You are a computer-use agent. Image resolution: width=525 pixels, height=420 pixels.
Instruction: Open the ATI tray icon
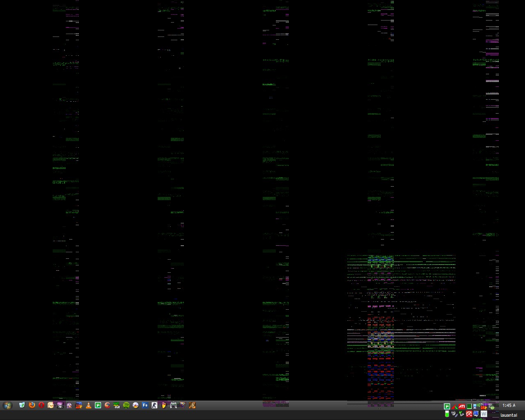(x=462, y=406)
